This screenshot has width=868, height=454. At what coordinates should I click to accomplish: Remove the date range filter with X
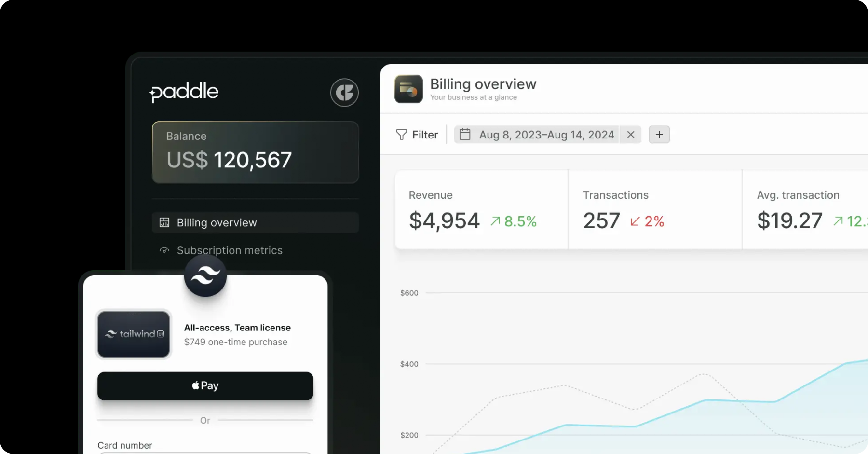tap(630, 135)
